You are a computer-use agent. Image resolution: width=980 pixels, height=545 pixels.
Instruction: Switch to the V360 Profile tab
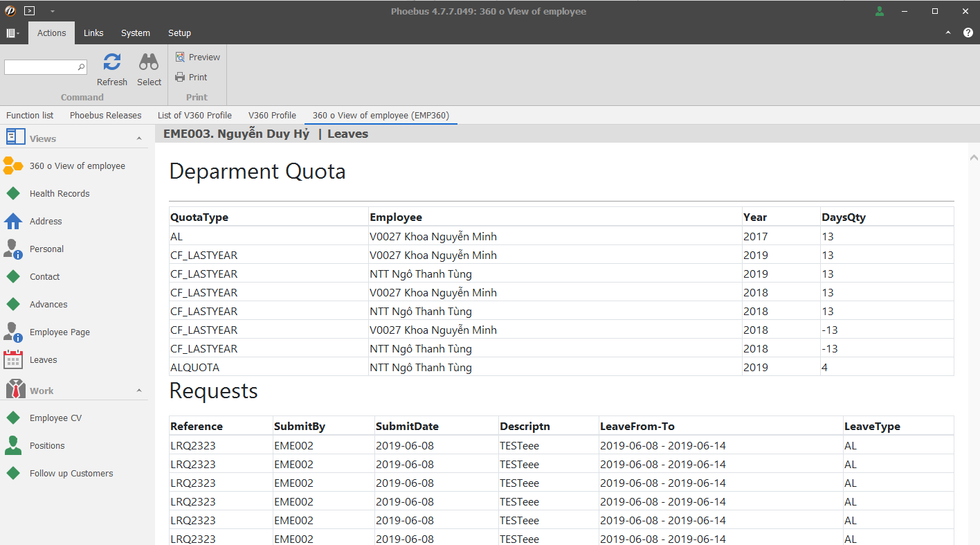(x=272, y=116)
